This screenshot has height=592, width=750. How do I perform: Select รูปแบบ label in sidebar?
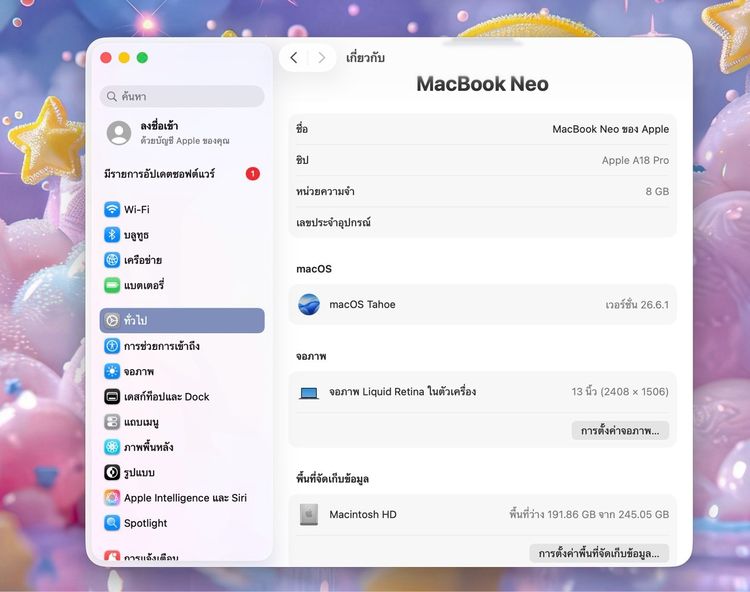[139, 472]
